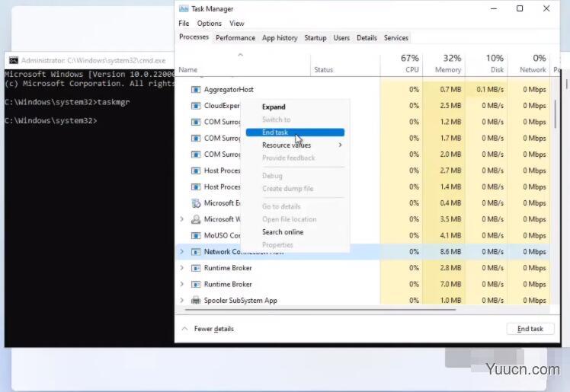Choose End task in the context menu
Viewport: 570px width, 392px height.
[295, 132]
